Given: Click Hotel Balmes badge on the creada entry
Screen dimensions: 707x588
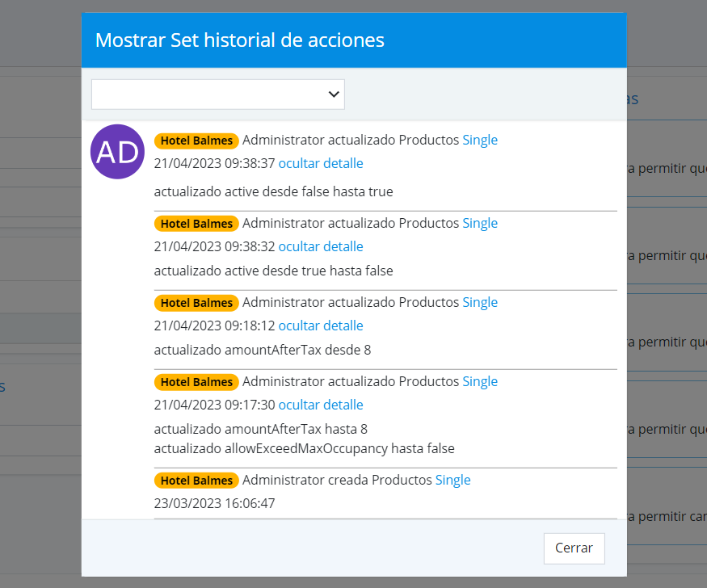Looking at the screenshot, I should coord(196,481).
